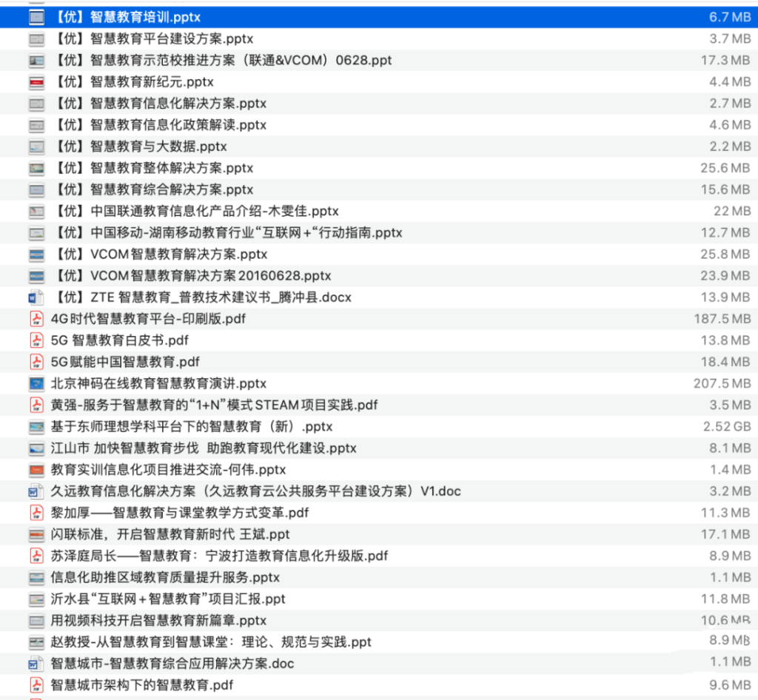The width and height of the screenshot is (758, 700).
Task: Click the PDF icon of 黎加厚——智慧教育与课堂教学方式变革.pdf
Action: coord(36,511)
